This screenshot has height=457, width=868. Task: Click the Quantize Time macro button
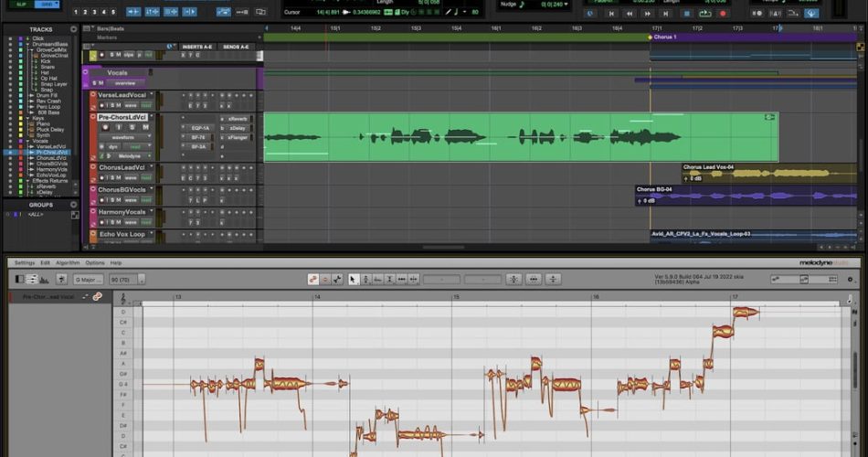click(x=534, y=280)
